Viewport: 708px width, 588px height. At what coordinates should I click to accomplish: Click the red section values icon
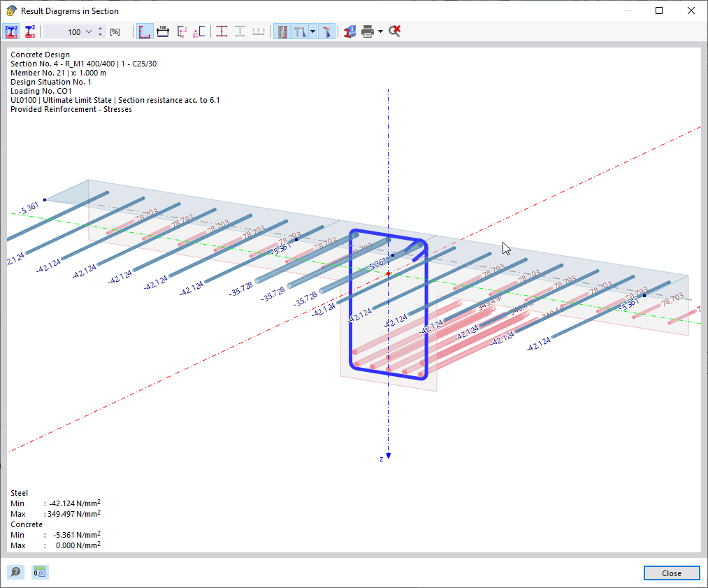(30, 31)
